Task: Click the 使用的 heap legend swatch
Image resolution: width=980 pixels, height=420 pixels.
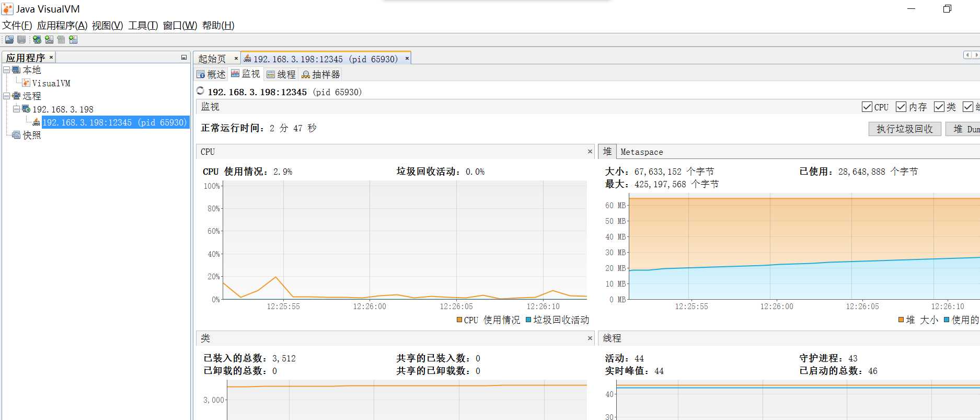Action: click(947, 320)
